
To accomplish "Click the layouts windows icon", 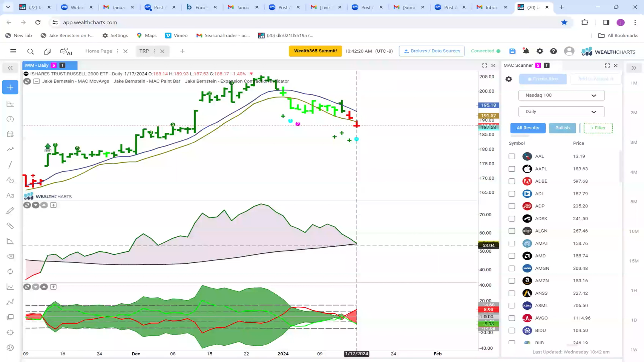I will click(x=47, y=51).
